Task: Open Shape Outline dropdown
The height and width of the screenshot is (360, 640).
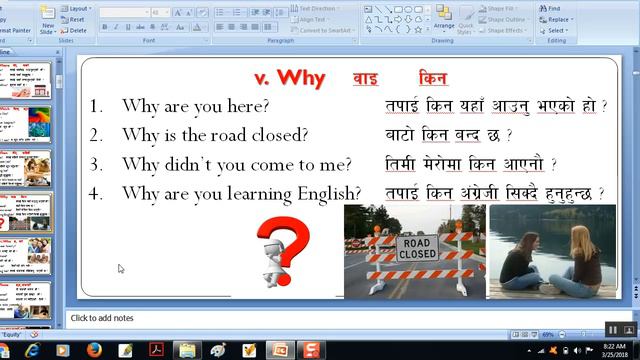Action: coord(504,20)
